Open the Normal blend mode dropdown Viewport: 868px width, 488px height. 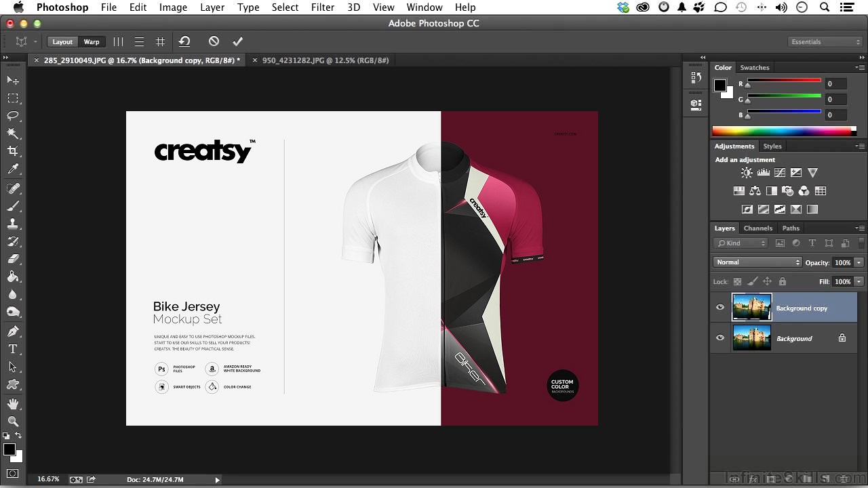click(757, 262)
